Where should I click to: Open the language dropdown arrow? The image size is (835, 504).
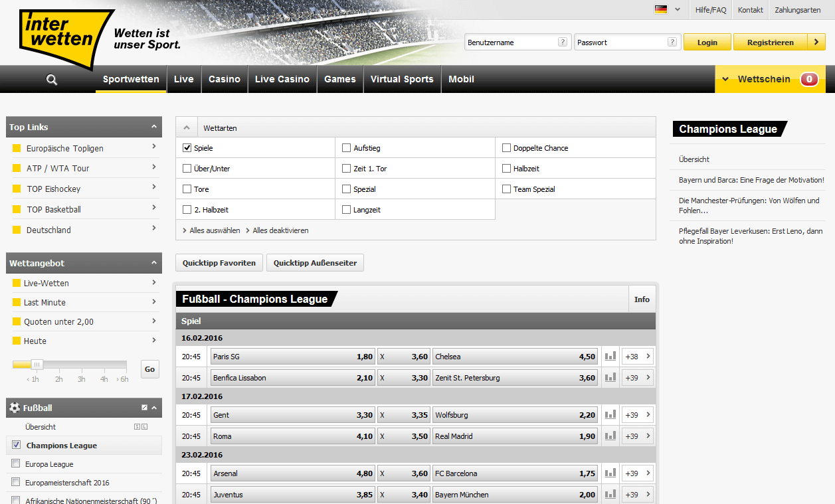[x=678, y=9]
